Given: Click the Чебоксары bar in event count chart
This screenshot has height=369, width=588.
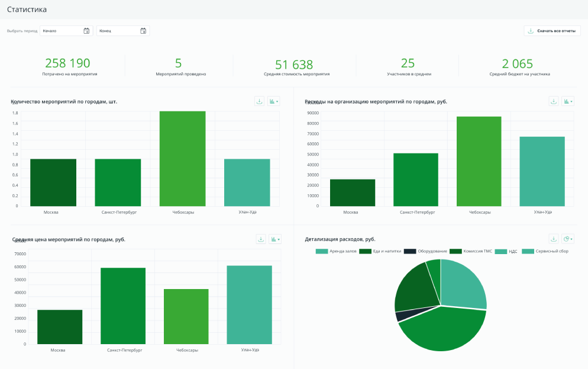Looking at the screenshot, I should [x=182, y=159].
